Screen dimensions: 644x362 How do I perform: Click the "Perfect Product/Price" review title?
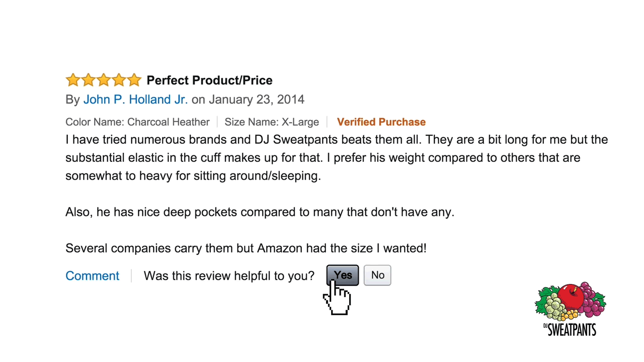(x=209, y=80)
